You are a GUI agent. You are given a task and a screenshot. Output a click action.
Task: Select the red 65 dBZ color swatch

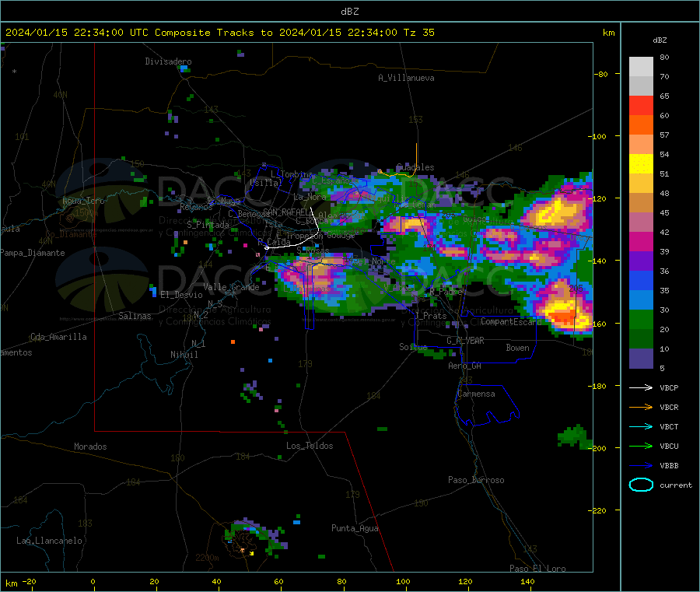(x=641, y=105)
